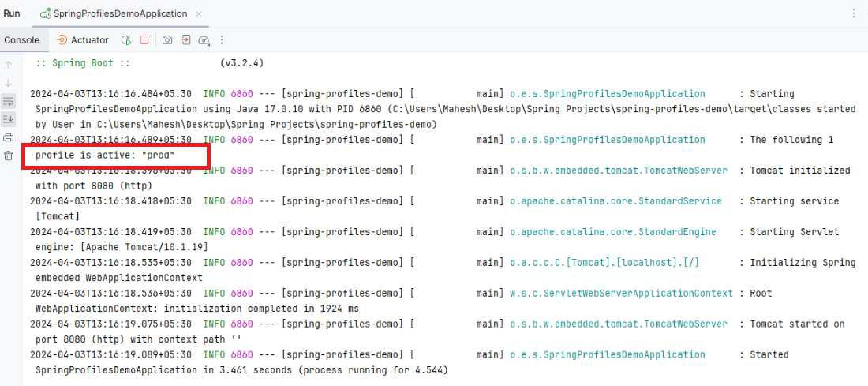
Task: Click ': Root' message text
Action: click(x=756, y=294)
